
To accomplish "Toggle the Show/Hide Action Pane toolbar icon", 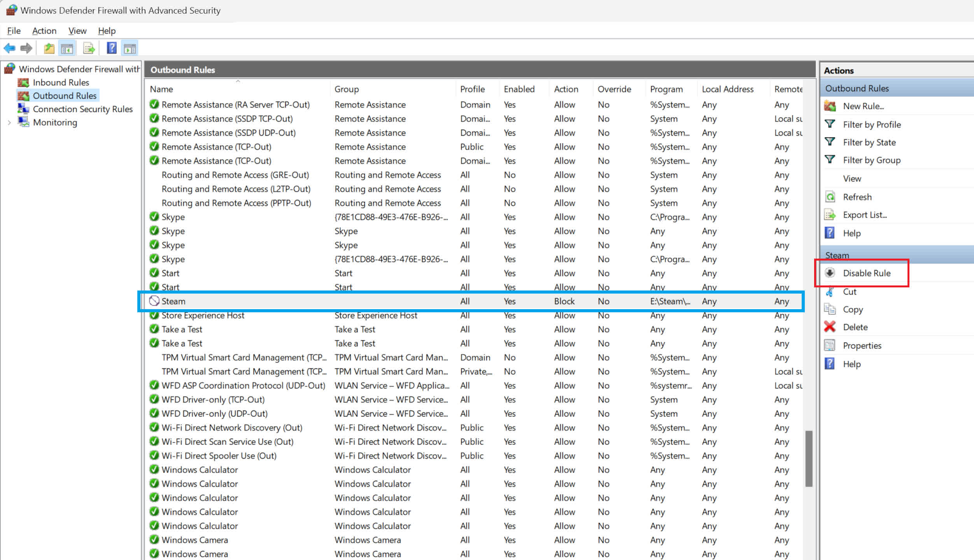I will tap(130, 48).
